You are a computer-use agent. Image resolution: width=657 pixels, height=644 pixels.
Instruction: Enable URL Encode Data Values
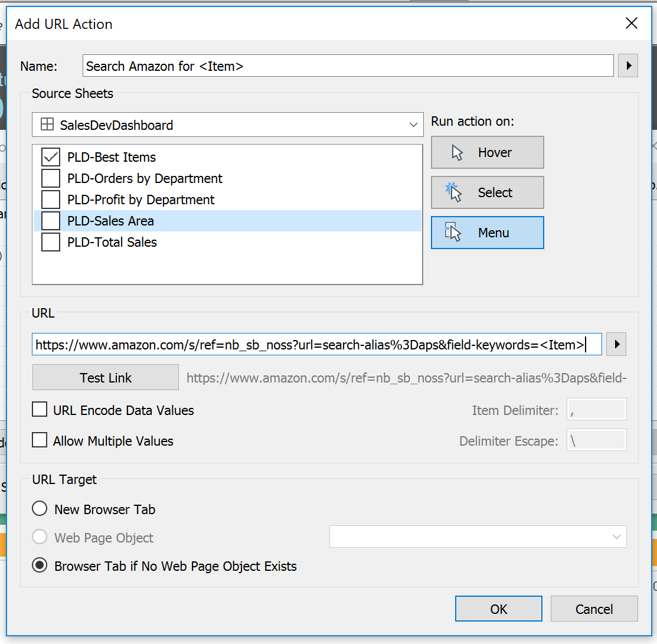pyautogui.click(x=40, y=409)
